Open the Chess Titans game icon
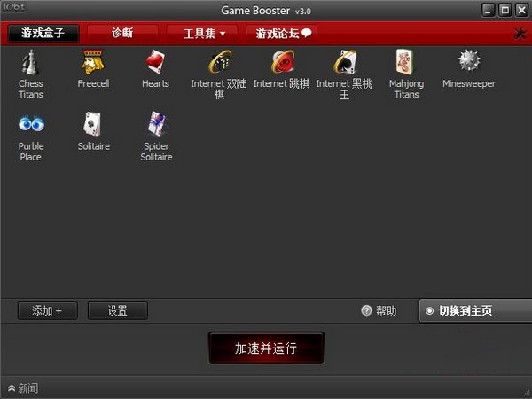The height and width of the screenshot is (399, 532). click(31, 63)
